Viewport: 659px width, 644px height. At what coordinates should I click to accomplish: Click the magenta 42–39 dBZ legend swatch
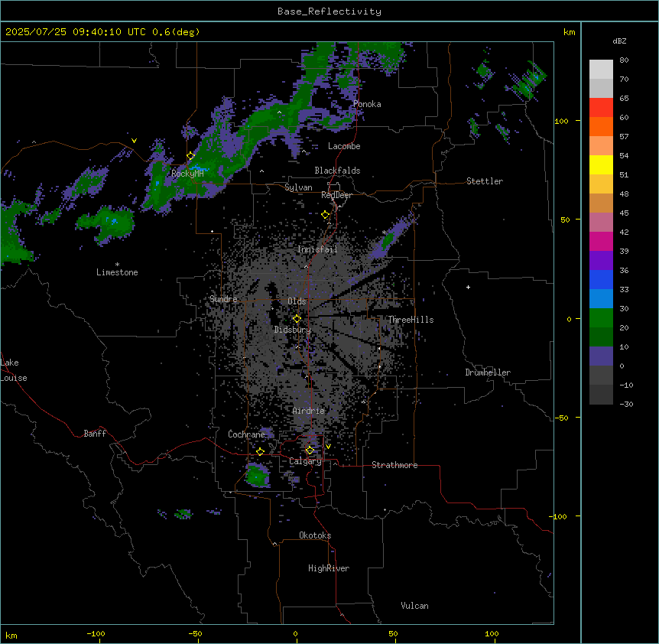(601, 241)
